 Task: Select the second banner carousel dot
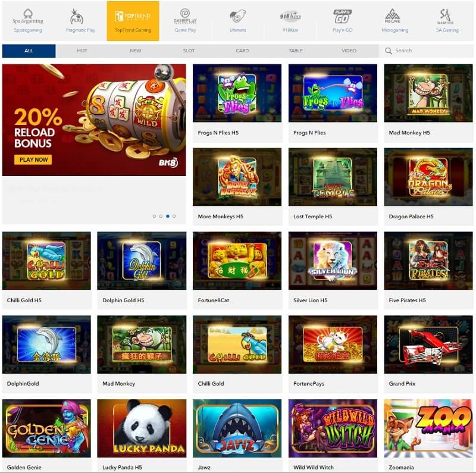click(161, 216)
